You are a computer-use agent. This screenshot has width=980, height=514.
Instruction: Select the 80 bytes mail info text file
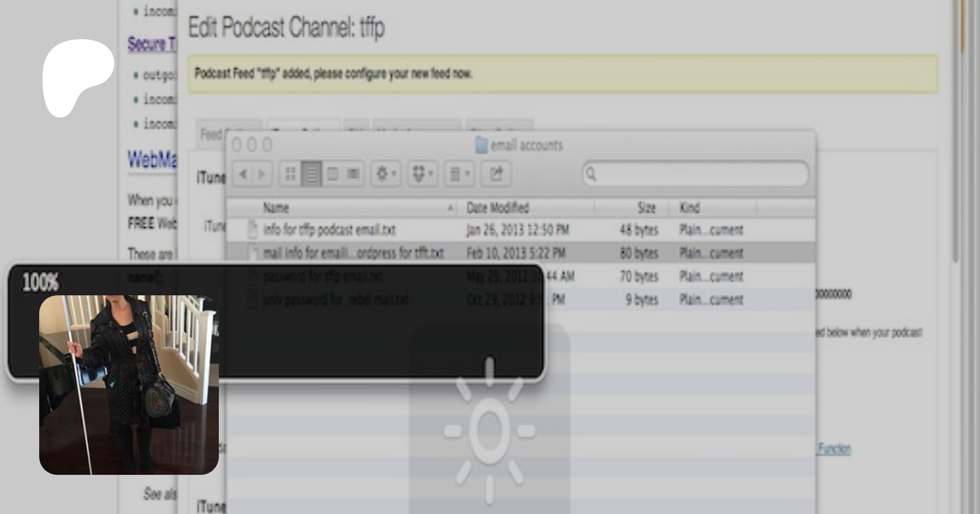pos(353,253)
